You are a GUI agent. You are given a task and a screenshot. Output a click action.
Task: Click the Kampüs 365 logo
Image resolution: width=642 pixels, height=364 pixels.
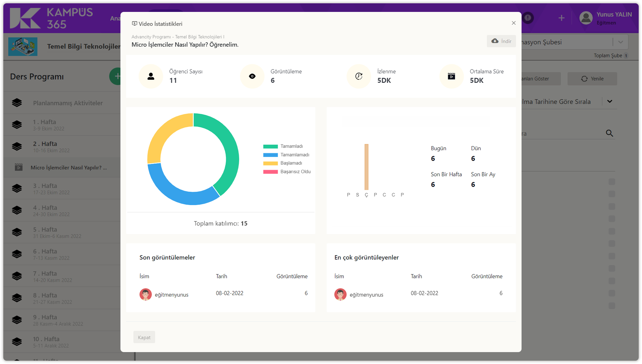pyautogui.click(x=51, y=18)
